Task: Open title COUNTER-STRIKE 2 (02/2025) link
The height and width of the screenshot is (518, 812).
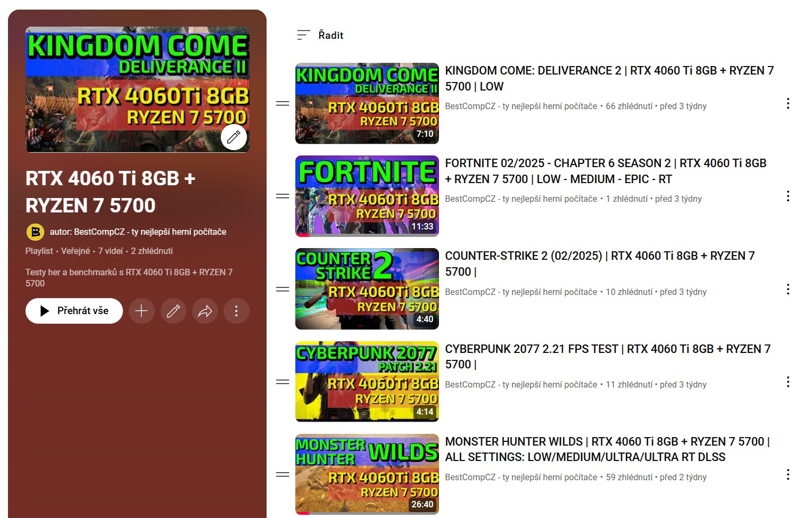Action: pyautogui.click(x=600, y=264)
